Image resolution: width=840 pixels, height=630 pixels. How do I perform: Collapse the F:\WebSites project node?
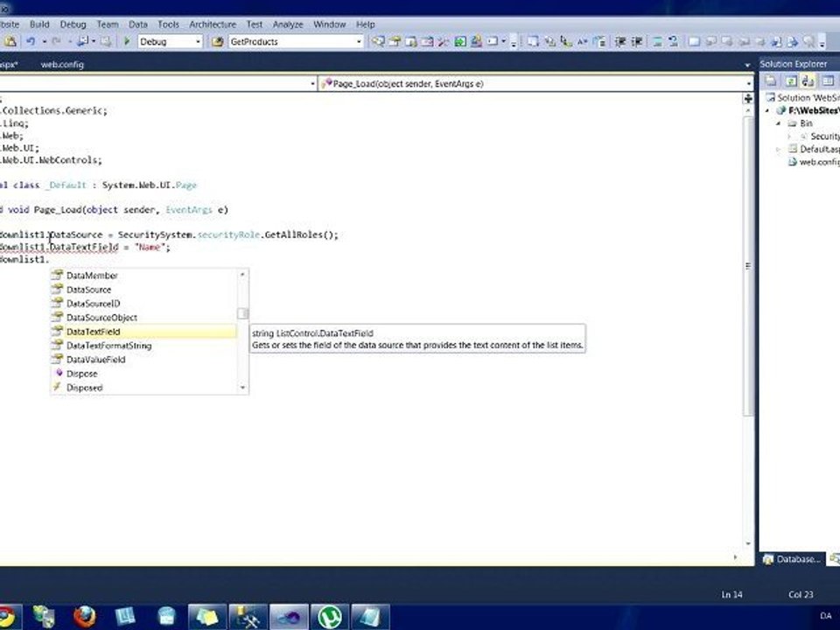767,111
